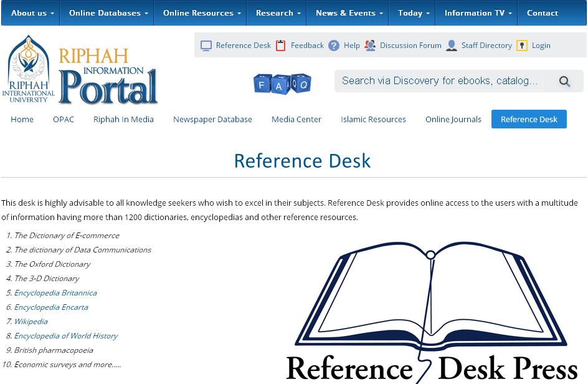Click the Discovery search input field
This screenshot has width=588, height=384.
[440, 81]
